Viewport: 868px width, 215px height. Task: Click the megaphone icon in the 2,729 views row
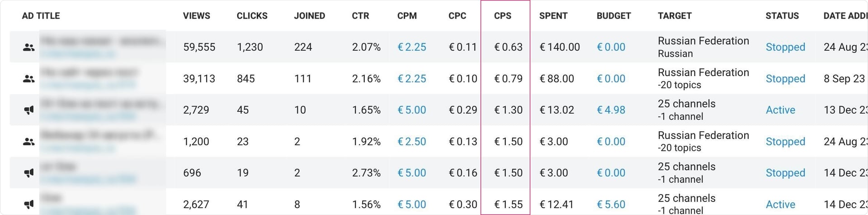[x=29, y=110]
